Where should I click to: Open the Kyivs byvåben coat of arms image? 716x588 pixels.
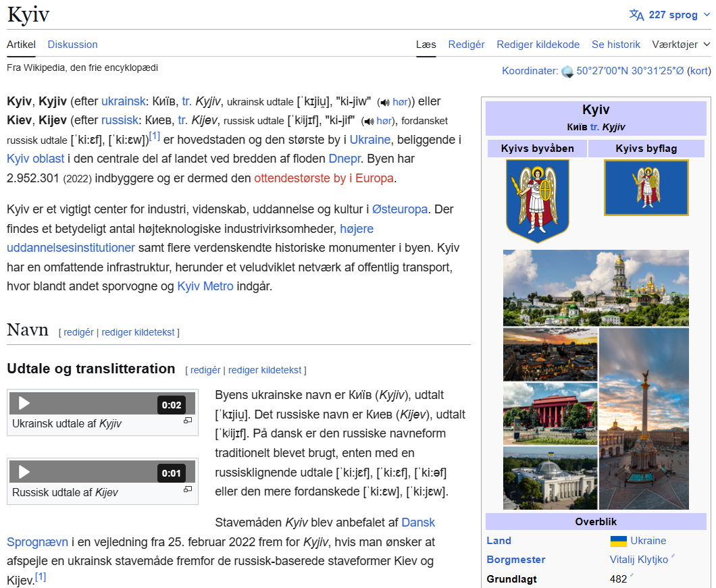pyautogui.click(x=538, y=201)
